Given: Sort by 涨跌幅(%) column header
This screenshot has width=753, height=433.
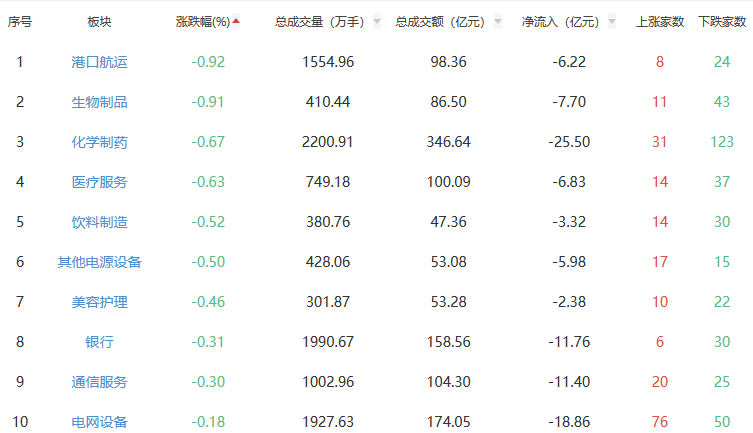Looking at the screenshot, I should coord(202,22).
